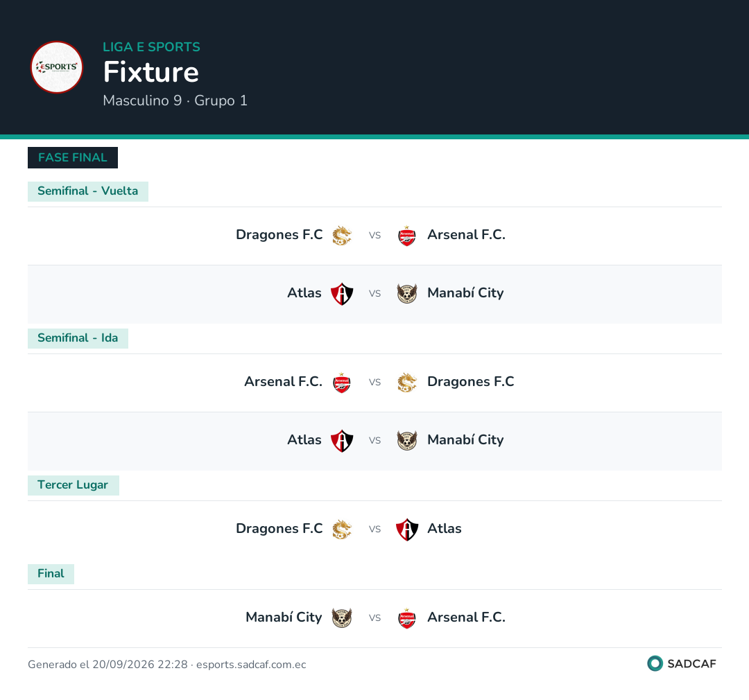Select the Semifinal - Ida section label
The height and width of the screenshot is (700, 749).
(78, 338)
